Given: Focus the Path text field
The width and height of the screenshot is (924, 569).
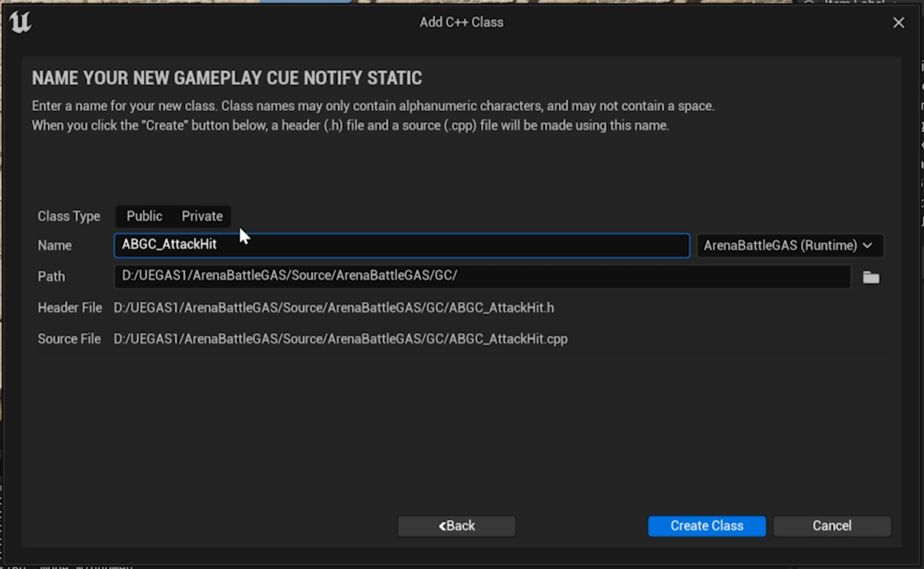Looking at the screenshot, I should coord(481,276).
